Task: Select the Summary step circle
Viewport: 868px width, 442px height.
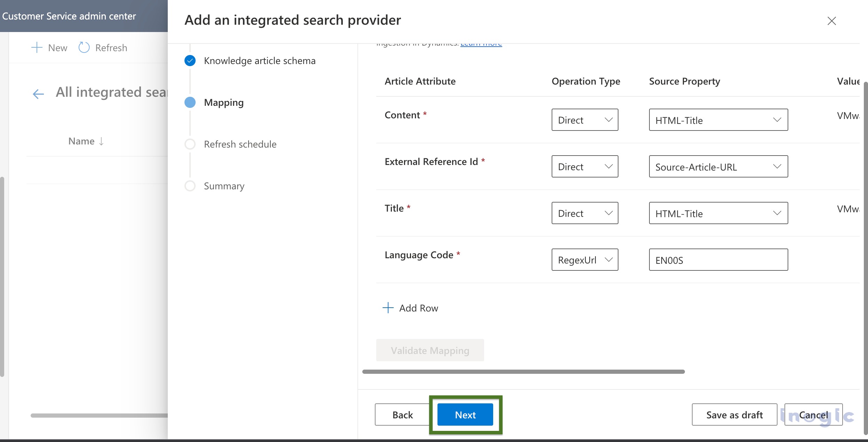Action: click(x=190, y=186)
